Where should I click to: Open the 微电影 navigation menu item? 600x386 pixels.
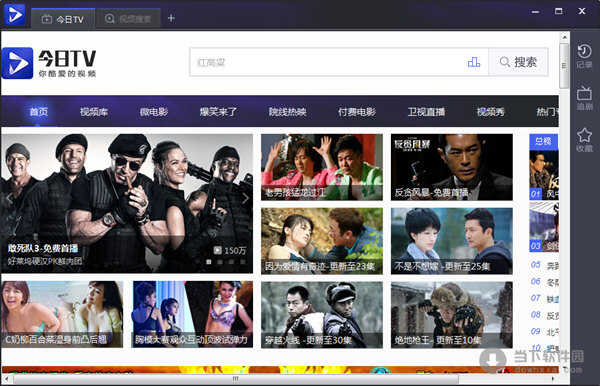(153, 112)
